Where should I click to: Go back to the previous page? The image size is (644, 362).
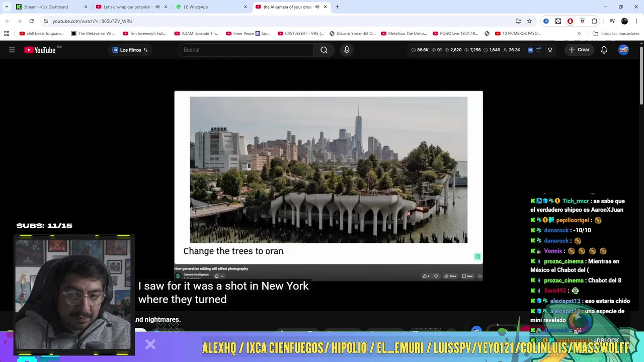(7, 21)
